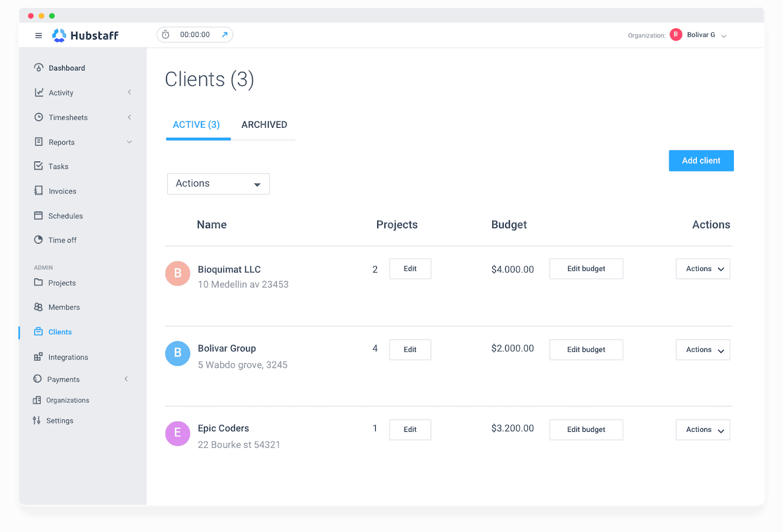The height and width of the screenshot is (532, 783).
Task: Open the organization dropdown chevron
Action: click(x=724, y=36)
